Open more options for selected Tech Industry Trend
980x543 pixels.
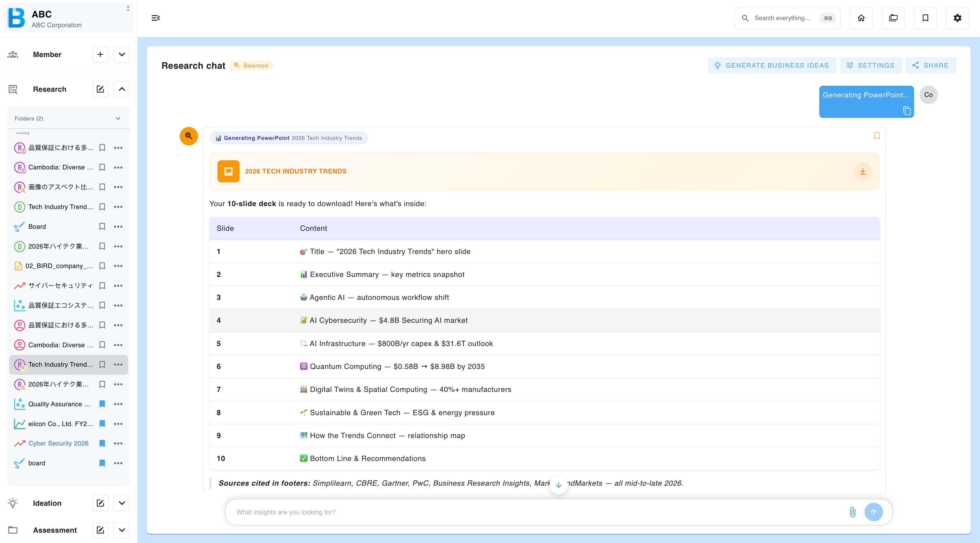point(118,365)
